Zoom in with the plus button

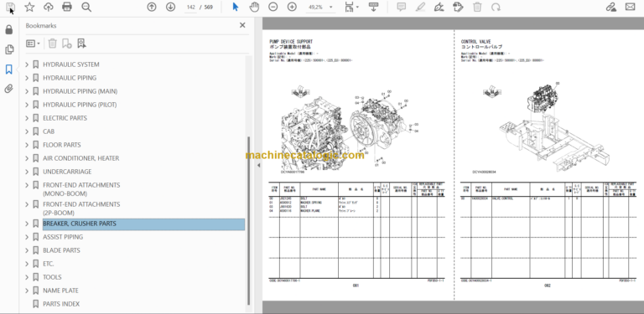tap(292, 7)
